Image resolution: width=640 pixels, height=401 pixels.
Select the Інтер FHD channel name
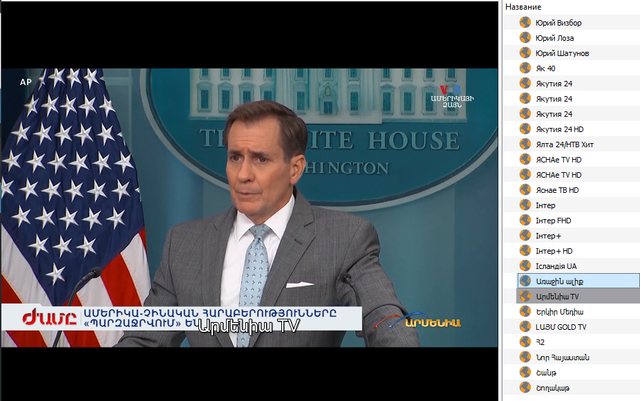tap(553, 221)
